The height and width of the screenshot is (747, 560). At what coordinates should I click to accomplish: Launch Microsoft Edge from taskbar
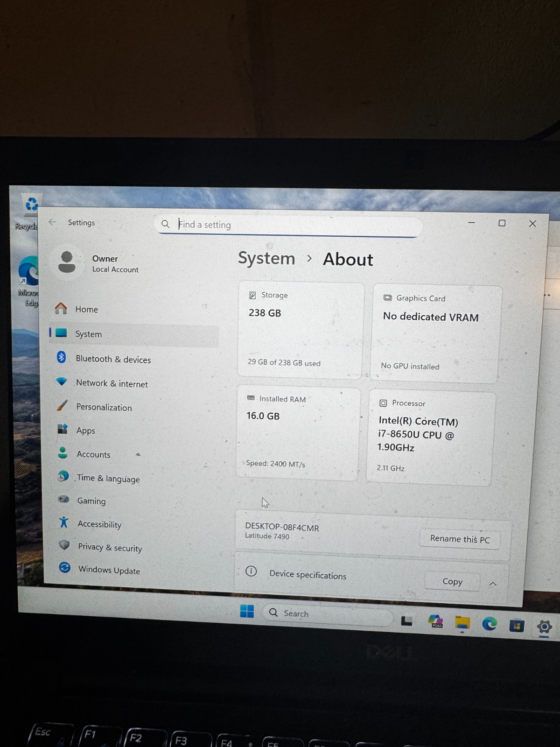(490, 624)
